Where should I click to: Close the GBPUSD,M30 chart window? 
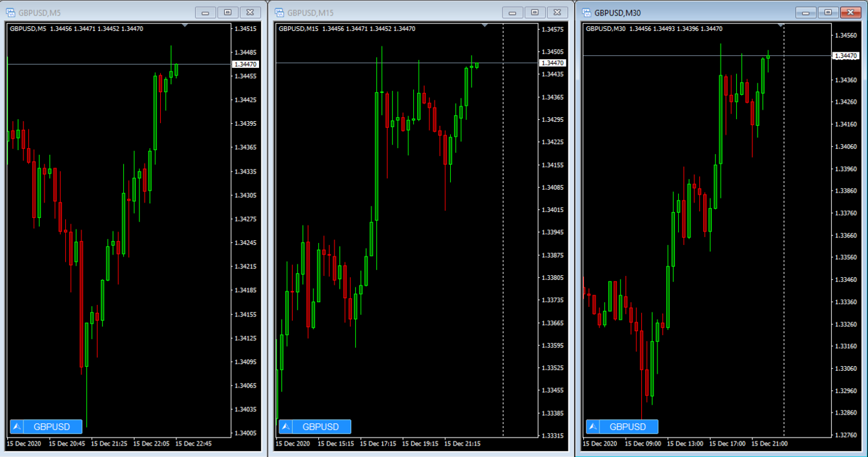(851, 12)
